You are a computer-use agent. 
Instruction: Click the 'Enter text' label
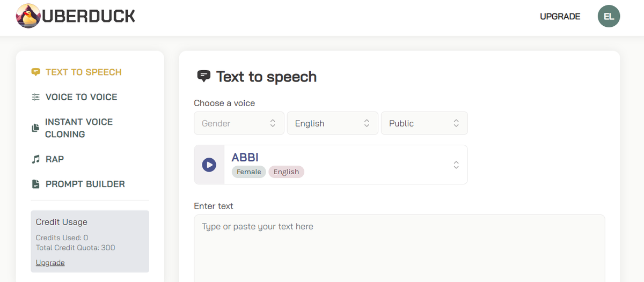214,206
